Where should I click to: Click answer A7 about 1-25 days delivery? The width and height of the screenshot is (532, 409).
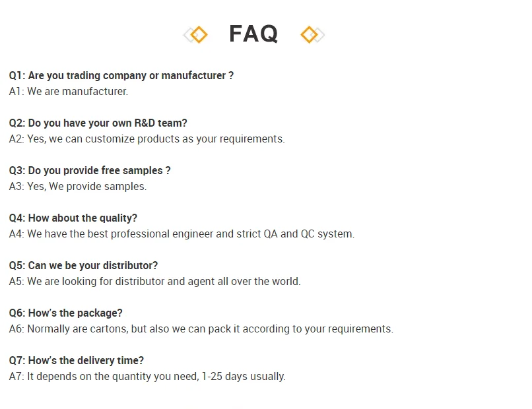pyautogui.click(x=147, y=377)
